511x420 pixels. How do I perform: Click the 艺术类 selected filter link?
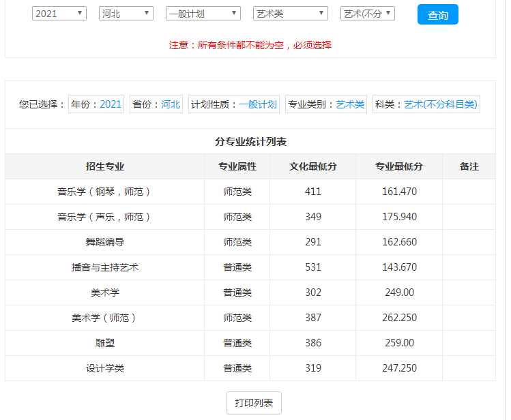pyautogui.click(x=350, y=104)
